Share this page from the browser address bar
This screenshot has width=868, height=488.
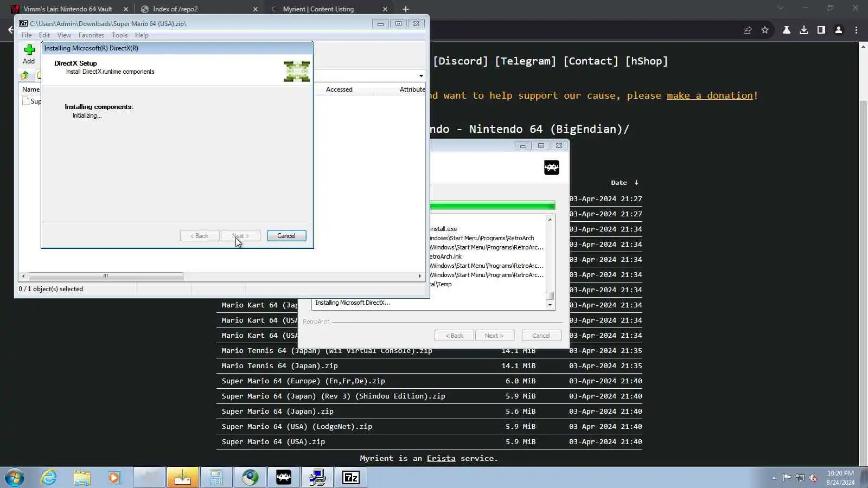point(748,30)
